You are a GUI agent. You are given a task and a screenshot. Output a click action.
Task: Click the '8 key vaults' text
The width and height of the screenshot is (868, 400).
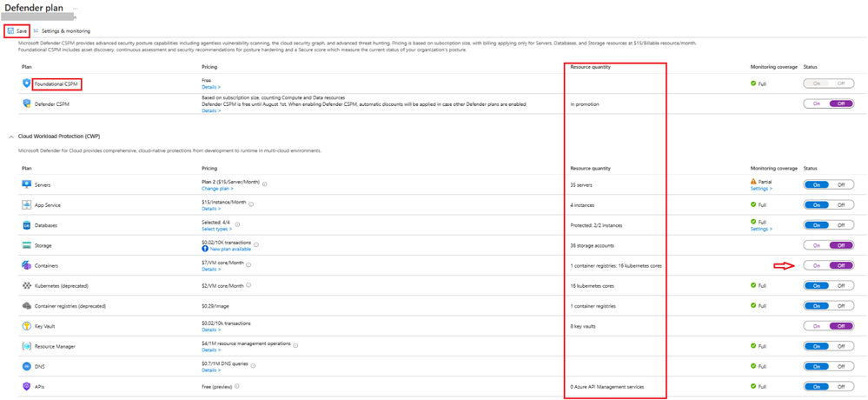click(583, 326)
